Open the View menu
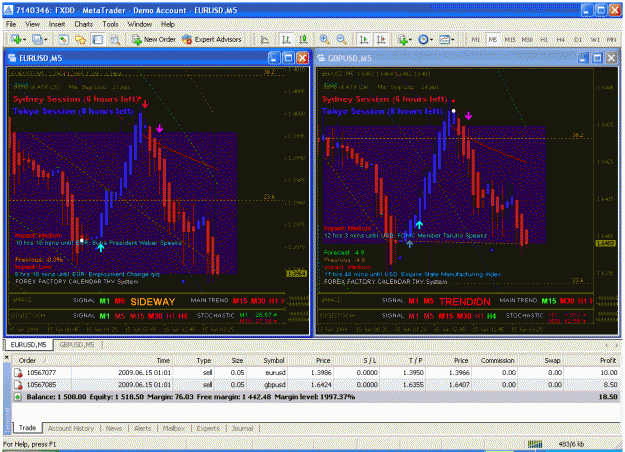The height and width of the screenshot is (452, 625). pyautogui.click(x=33, y=24)
